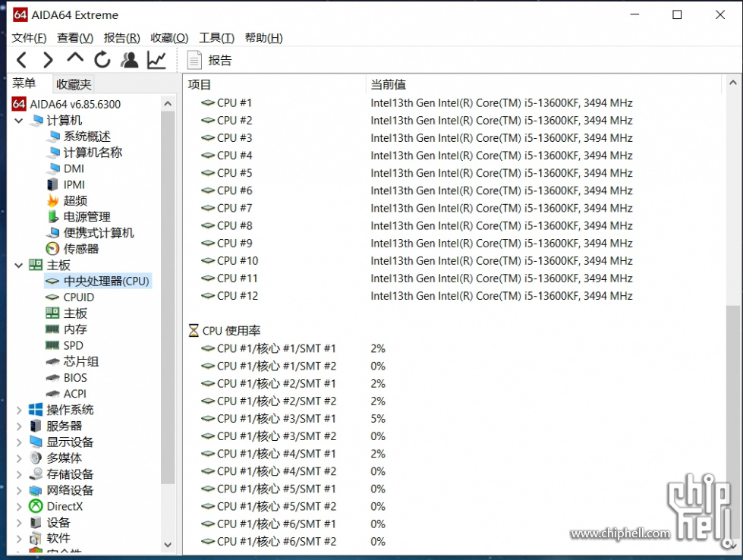Click the BIOS chip icon
The width and height of the screenshot is (743, 560).
[52, 378]
